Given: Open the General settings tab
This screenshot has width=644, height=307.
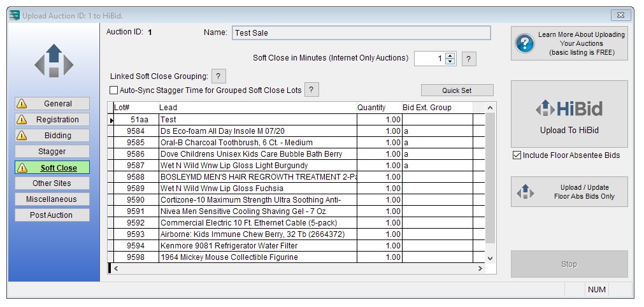Looking at the screenshot, I should pyautogui.click(x=52, y=104).
